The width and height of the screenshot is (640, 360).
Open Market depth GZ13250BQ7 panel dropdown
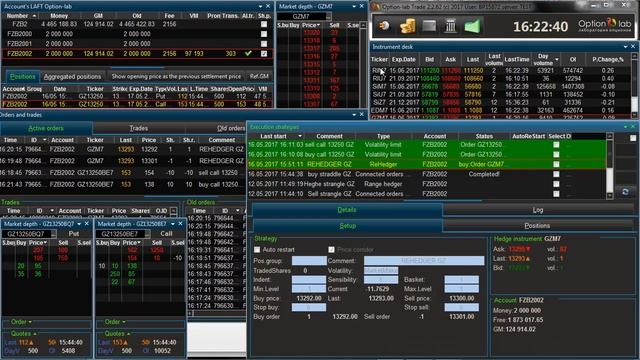79,224
